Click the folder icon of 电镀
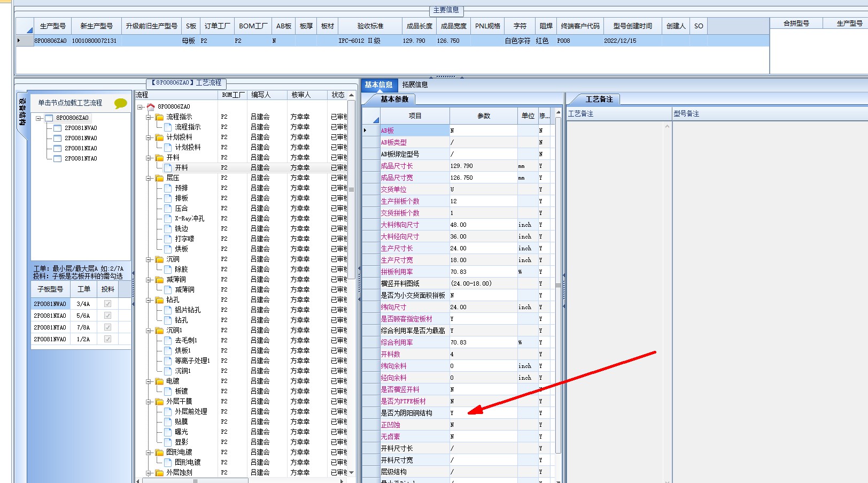The width and height of the screenshot is (868, 483). tap(159, 381)
